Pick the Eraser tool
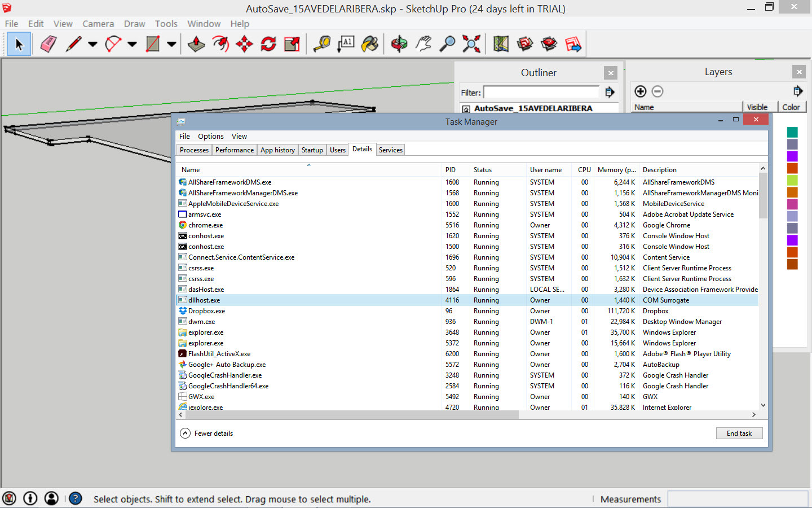The height and width of the screenshot is (508, 812). pos(48,44)
